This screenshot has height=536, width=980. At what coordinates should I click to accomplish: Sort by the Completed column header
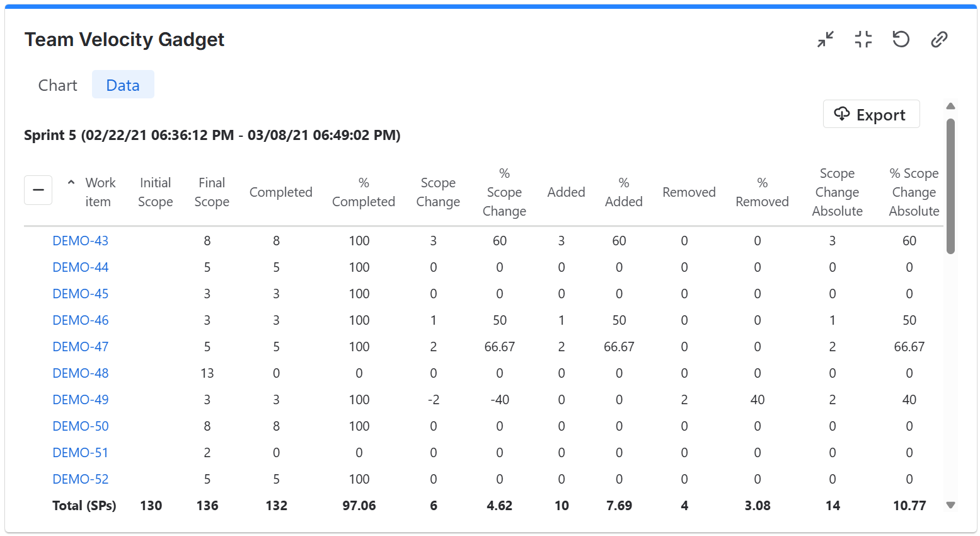coord(281,192)
